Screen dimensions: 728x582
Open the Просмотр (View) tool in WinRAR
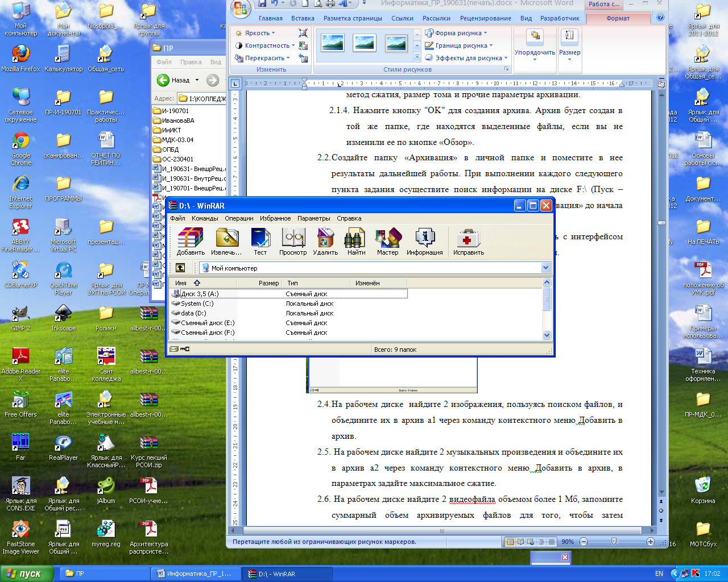293,241
